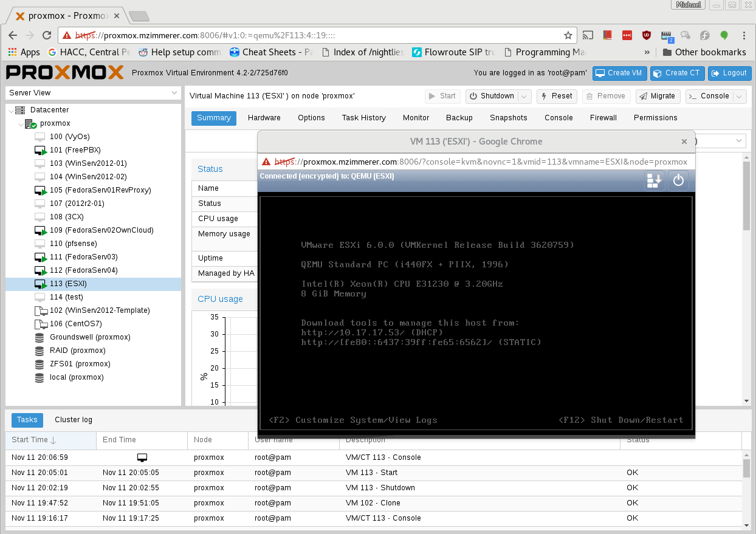756x534 pixels.
Task: Select 108 (3CX) in the tree
Action: [x=93, y=217]
